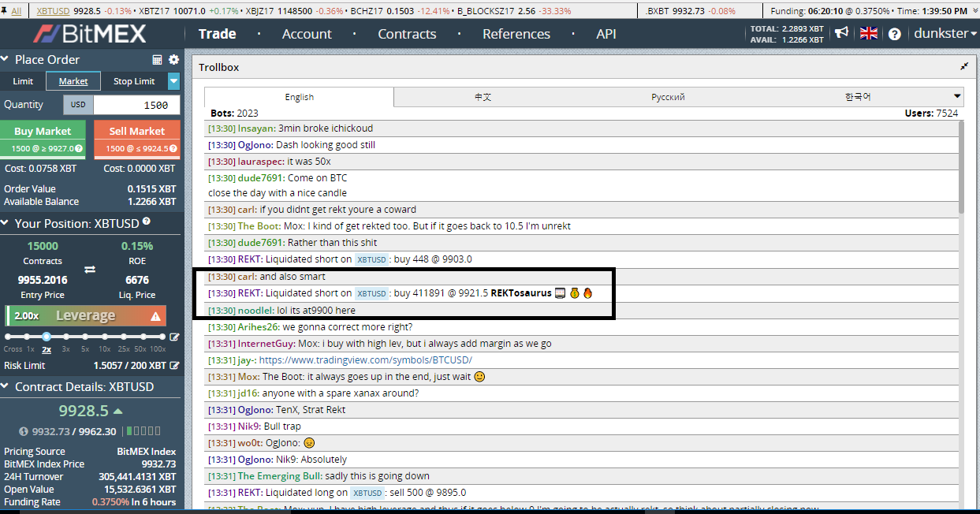
Task: Click the position swap arrows icon
Action: tap(90, 270)
